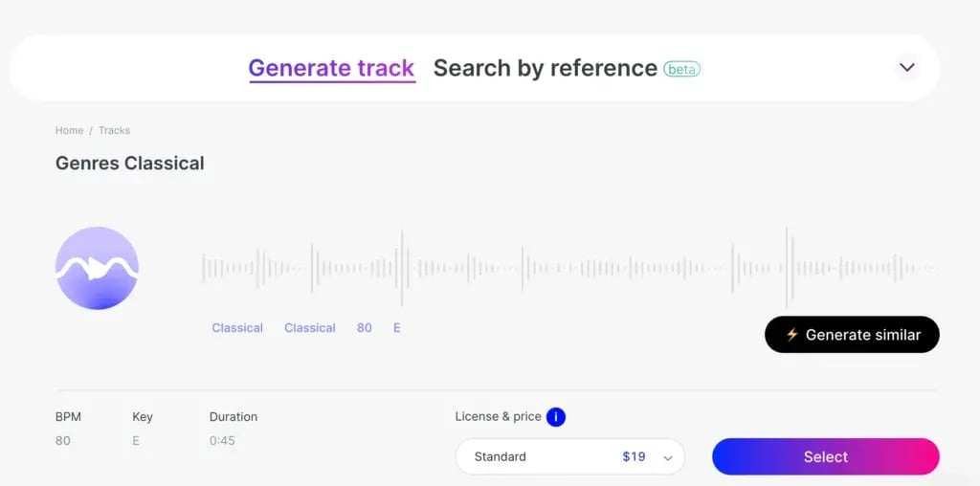This screenshot has height=486, width=980.
Task: Click the beta badge
Action: click(x=681, y=69)
